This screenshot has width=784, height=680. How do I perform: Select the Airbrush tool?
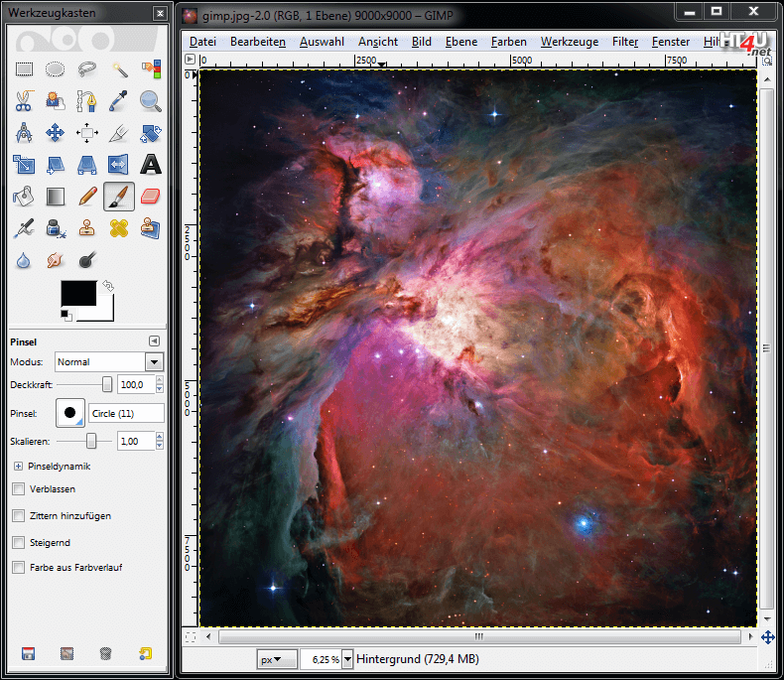pyautogui.click(x=24, y=228)
